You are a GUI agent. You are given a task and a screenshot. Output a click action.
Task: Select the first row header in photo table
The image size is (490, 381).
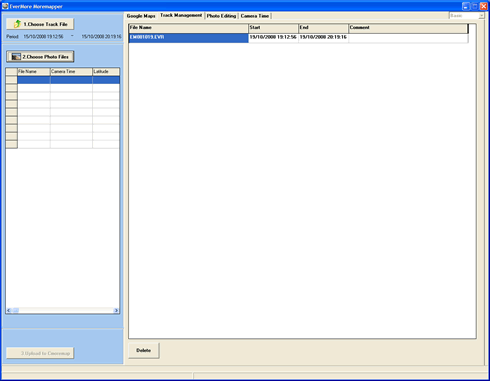coord(12,80)
